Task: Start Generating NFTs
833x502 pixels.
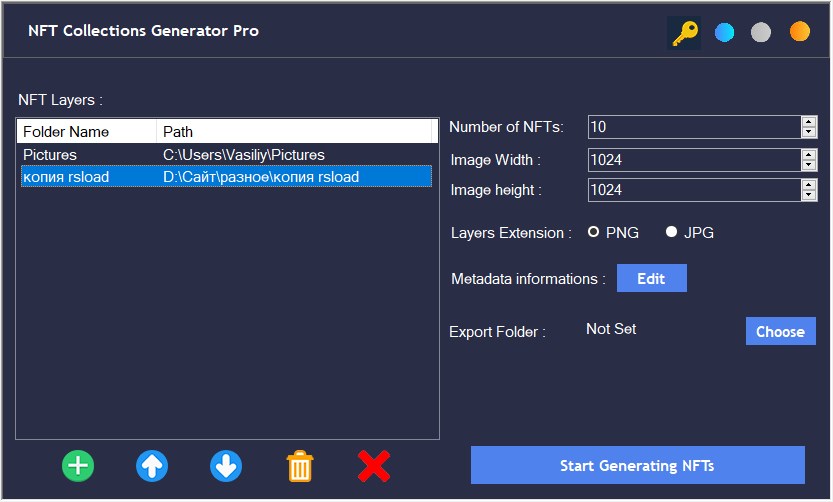Action: tap(638, 465)
